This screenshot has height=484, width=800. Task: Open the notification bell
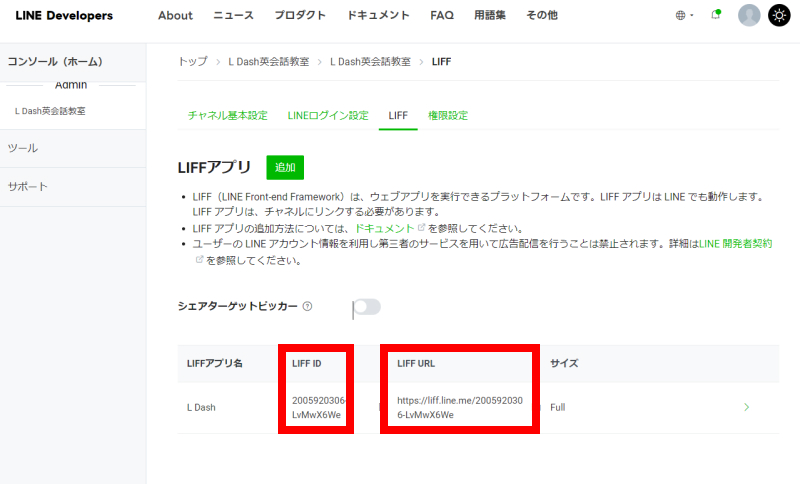[x=716, y=15]
